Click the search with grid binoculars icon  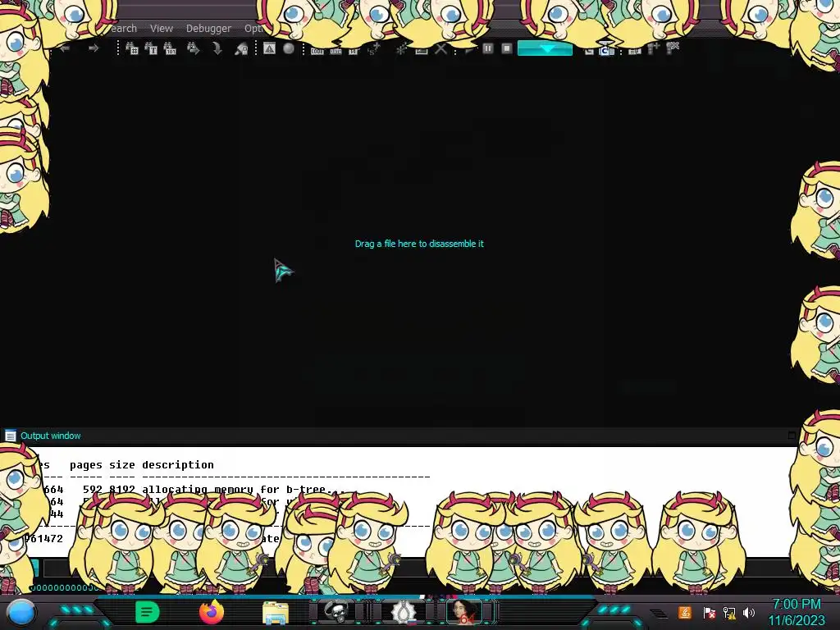point(132,48)
